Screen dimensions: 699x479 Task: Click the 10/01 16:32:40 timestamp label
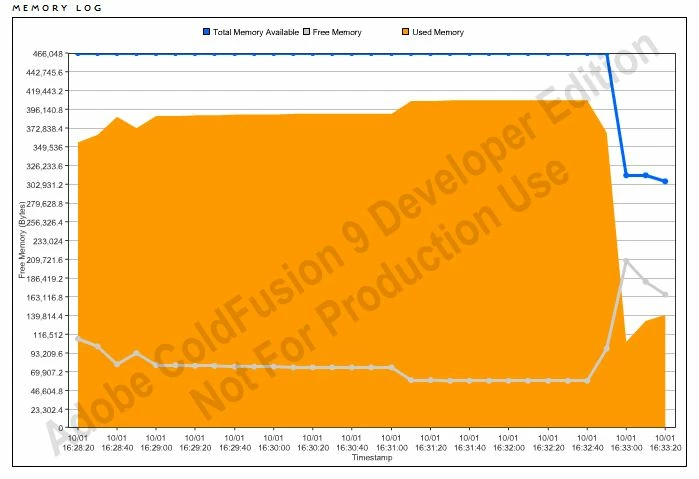[587, 442]
